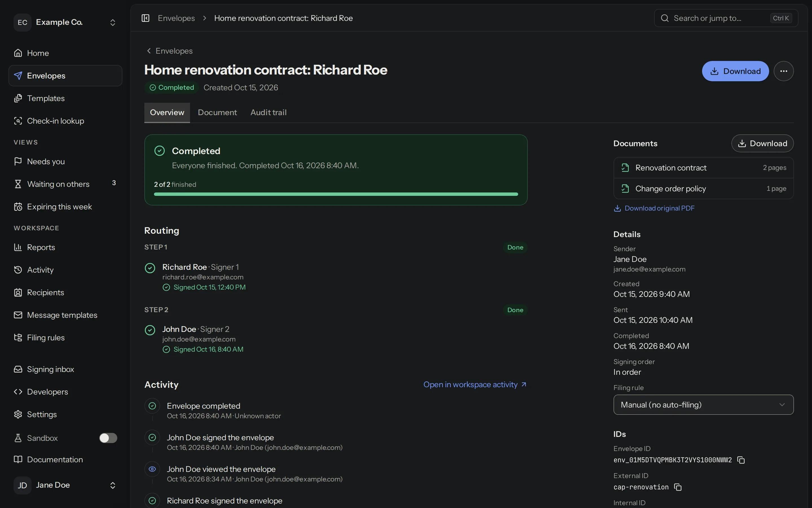Open Message templates
812x508 pixels.
(x=65, y=315)
